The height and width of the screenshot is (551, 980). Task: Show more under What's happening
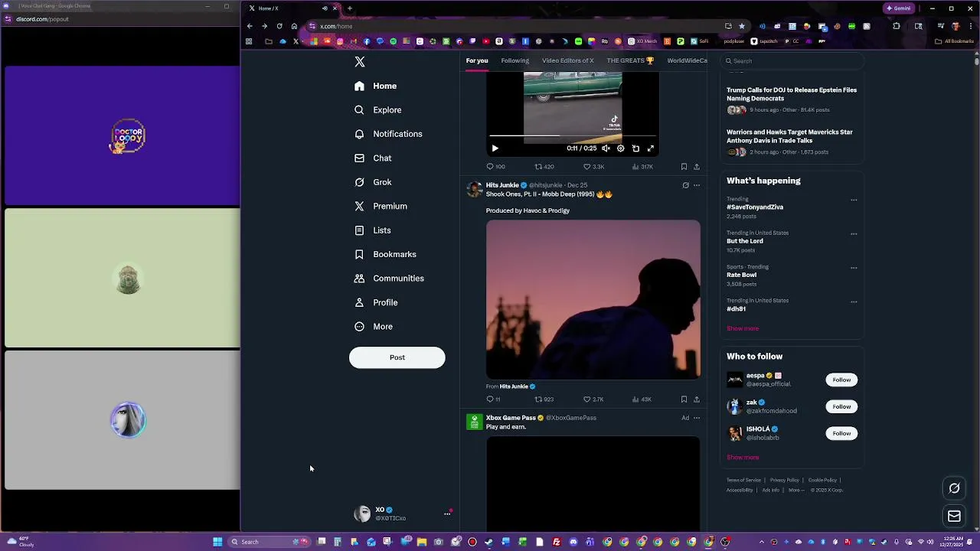tap(743, 328)
